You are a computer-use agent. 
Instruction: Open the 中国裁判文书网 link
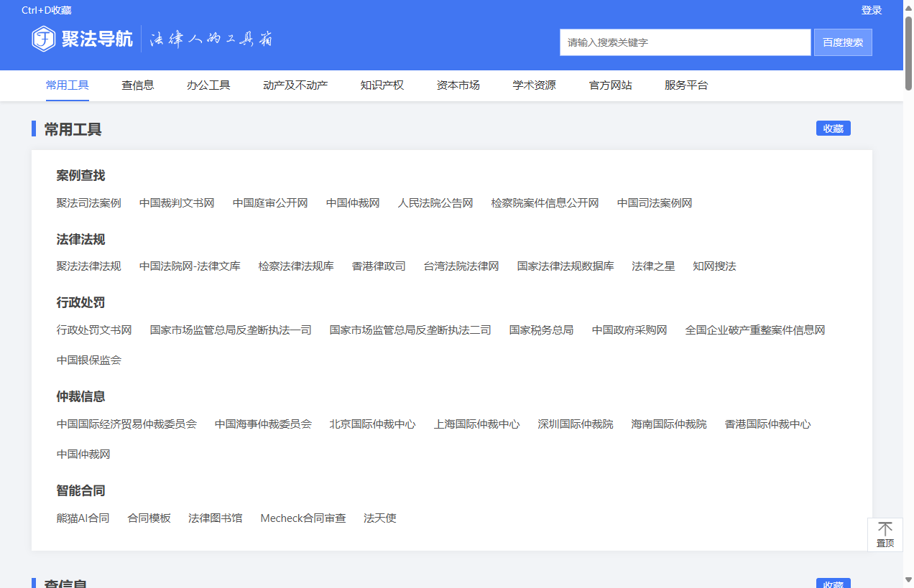(x=176, y=202)
